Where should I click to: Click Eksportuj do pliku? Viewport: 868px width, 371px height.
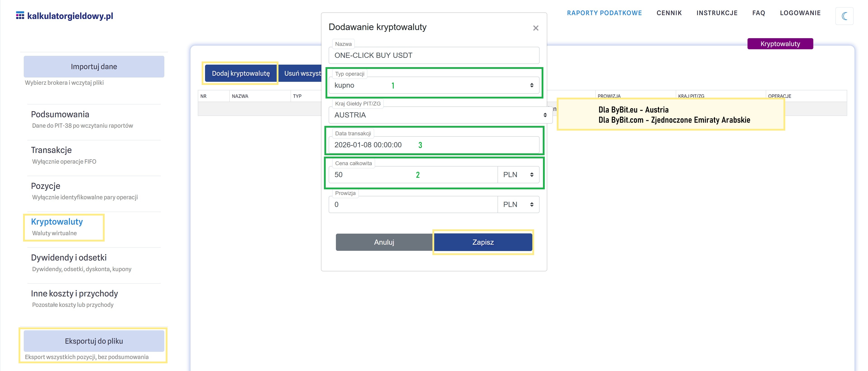coord(94,341)
